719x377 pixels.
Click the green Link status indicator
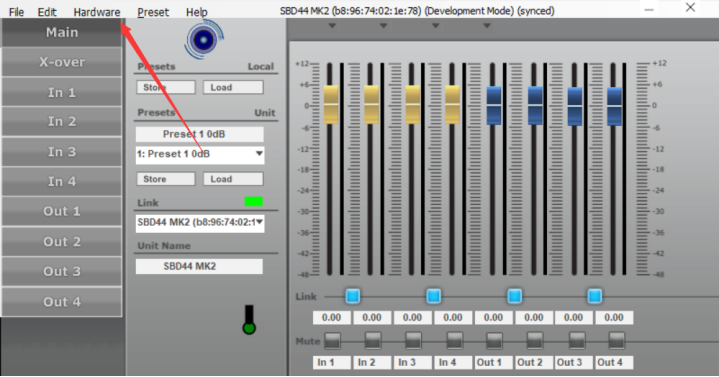(x=254, y=201)
